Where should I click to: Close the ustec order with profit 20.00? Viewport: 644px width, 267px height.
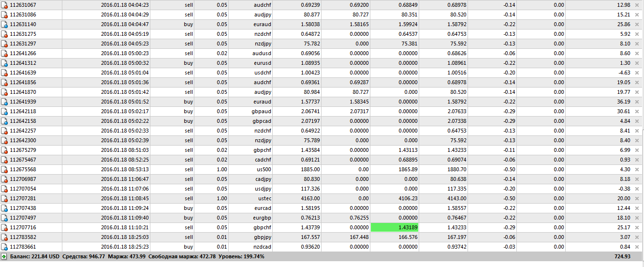(x=637, y=198)
